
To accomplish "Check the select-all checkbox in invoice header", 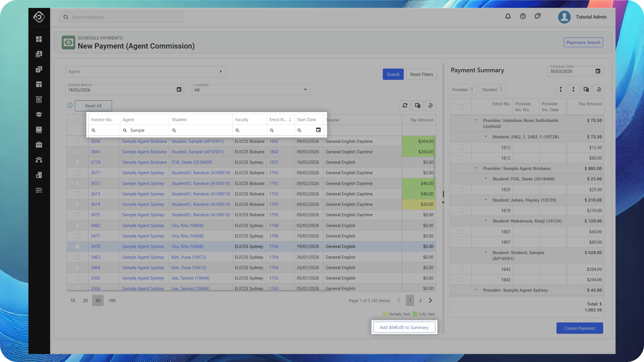I will [77, 120].
